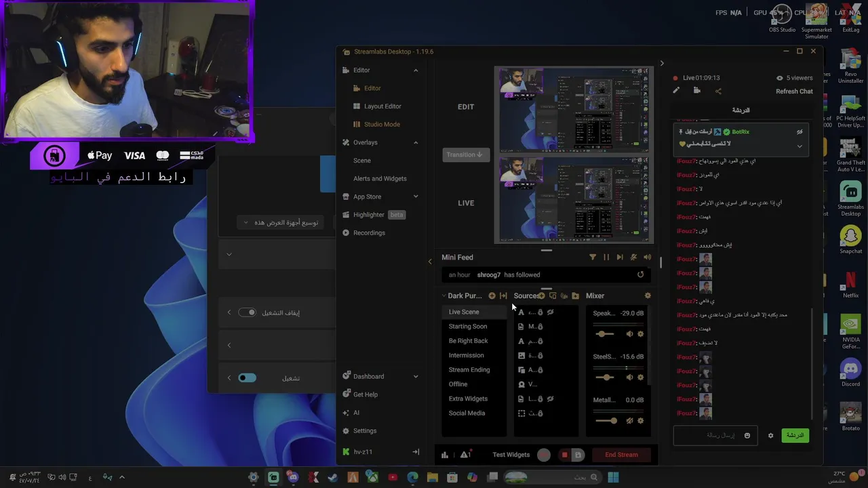868x488 pixels.
Task: Collapse the Overlays sidebar section
Action: pyautogui.click(x=416, y=142)
